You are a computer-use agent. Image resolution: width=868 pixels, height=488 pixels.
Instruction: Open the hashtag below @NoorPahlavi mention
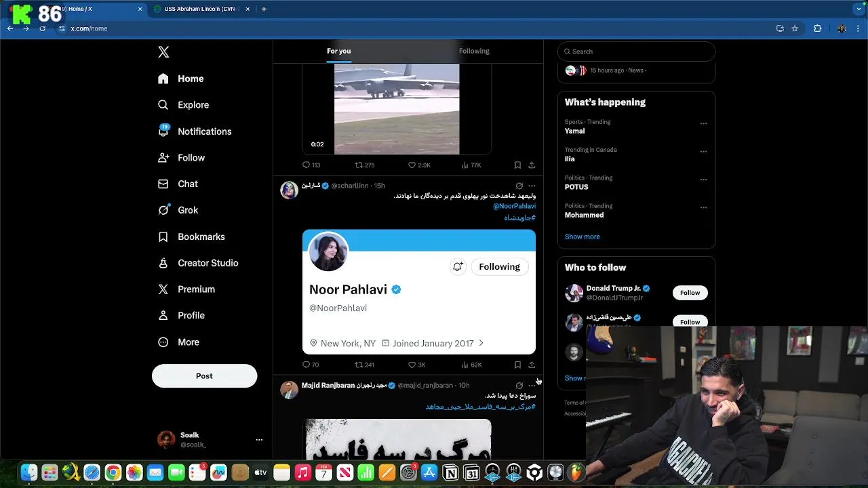(x=519, y=218)
